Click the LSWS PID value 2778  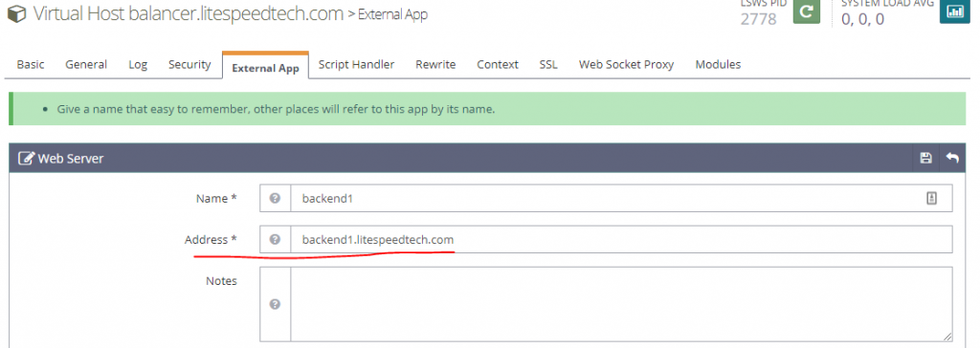(x=758, y=19)
